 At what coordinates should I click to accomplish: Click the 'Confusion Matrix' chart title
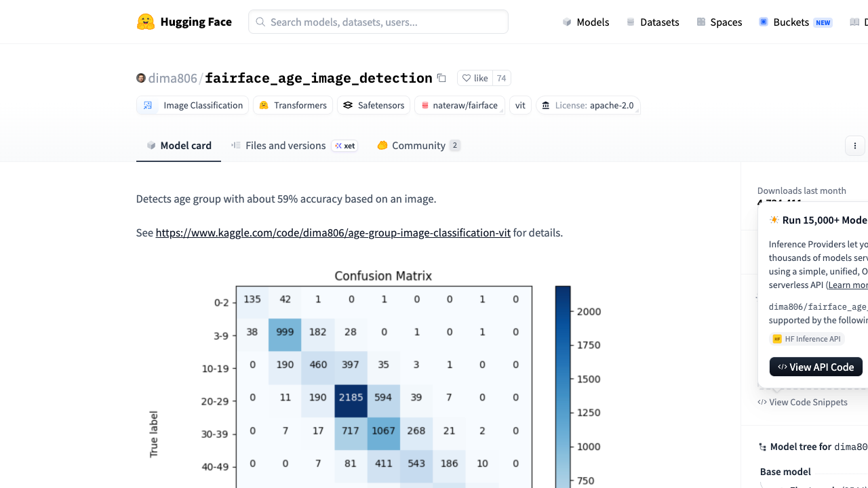383,276
